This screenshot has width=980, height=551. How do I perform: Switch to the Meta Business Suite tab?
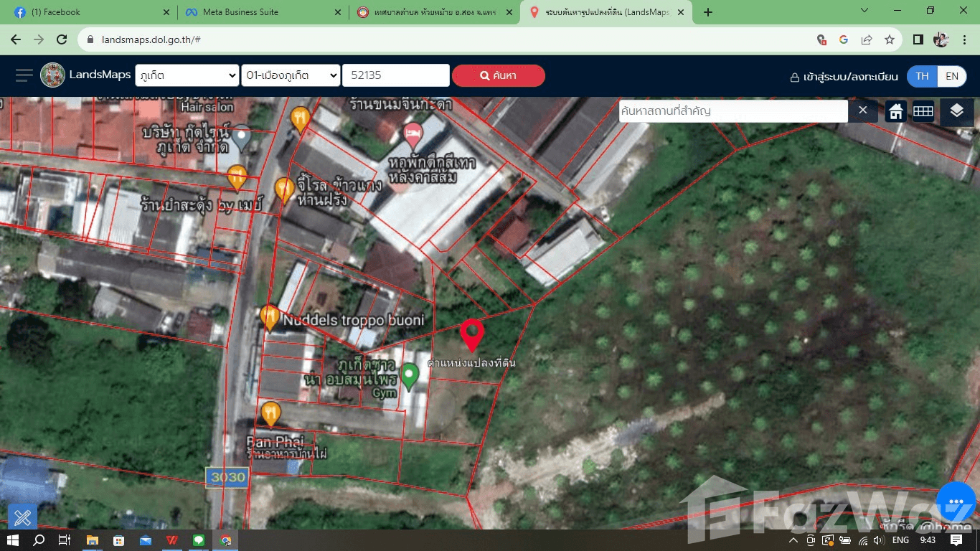coord(259,12)
